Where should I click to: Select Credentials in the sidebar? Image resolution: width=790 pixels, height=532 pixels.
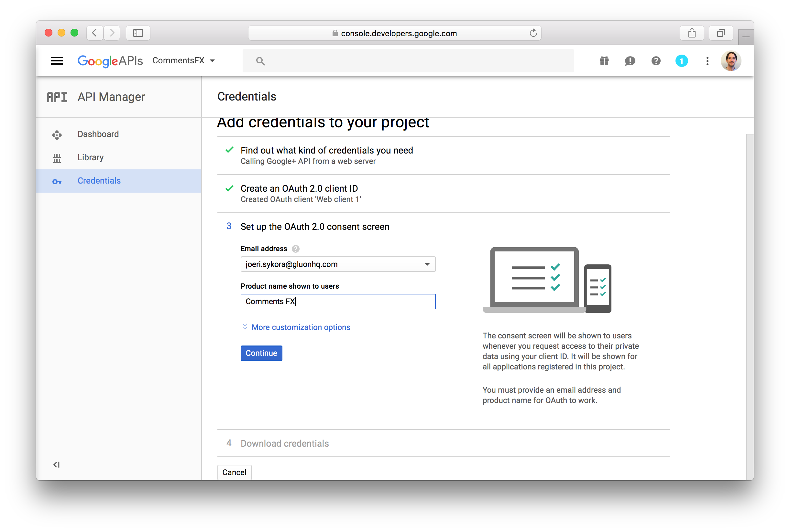(119, 181)
